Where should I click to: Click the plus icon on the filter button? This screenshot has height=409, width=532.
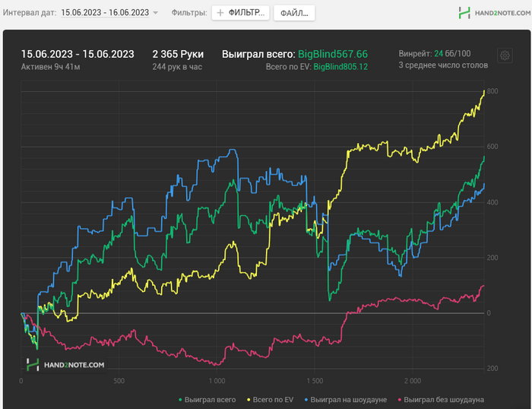[x=220, y=13]
